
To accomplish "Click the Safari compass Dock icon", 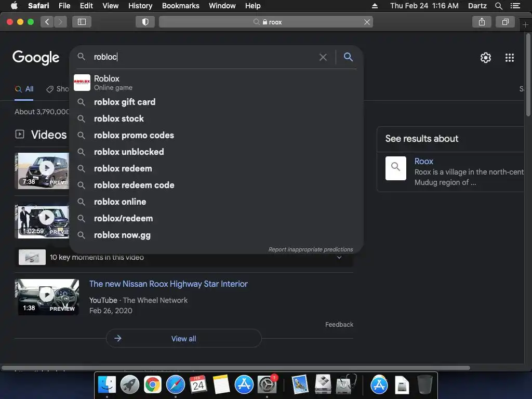I will pos(176,385).
